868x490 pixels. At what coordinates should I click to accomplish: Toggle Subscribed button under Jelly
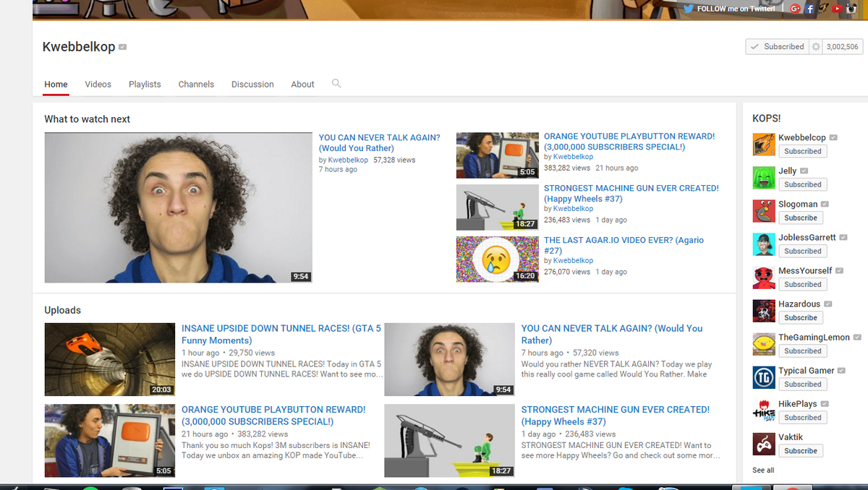pyautogui.click(x=802, y=184)
